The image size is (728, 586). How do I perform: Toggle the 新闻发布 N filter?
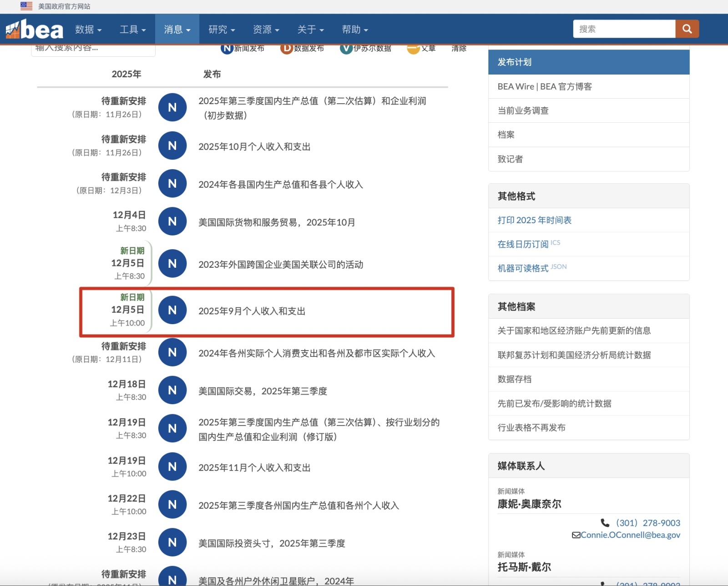point(243,48)
